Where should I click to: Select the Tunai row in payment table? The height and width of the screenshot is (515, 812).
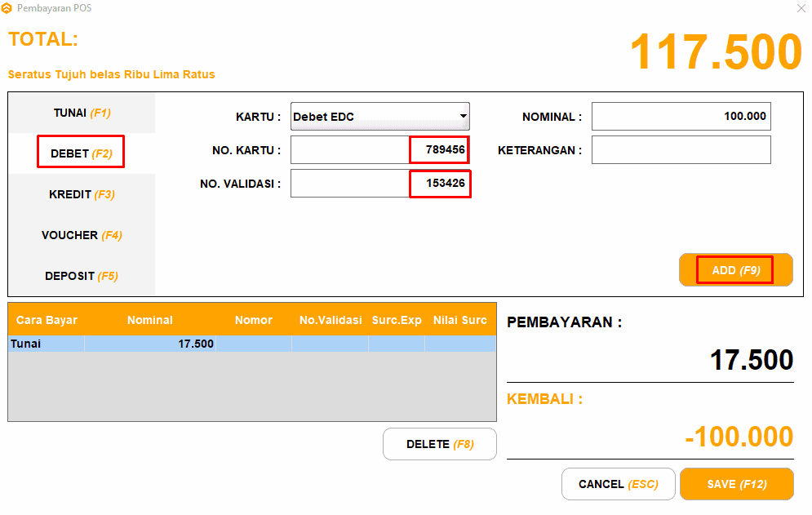252,344
